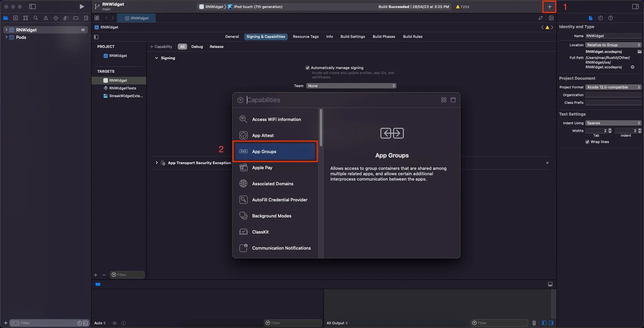Click the + Capability button
Screen dimensions: 644x328
point(161,47)
